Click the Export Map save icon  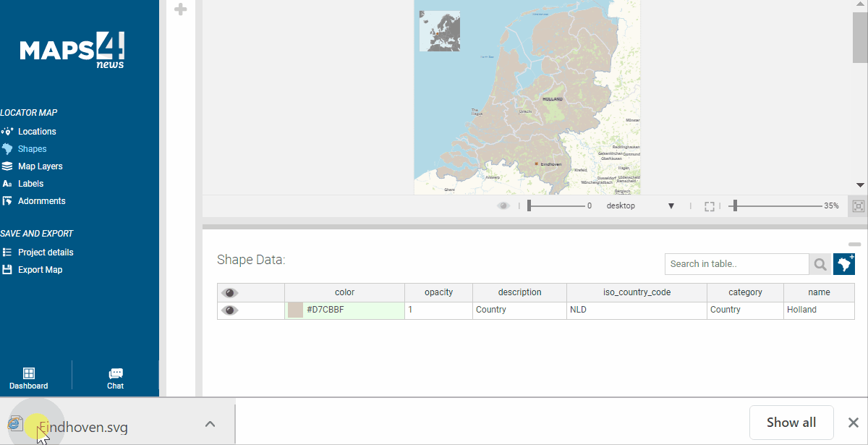[7, 270]
